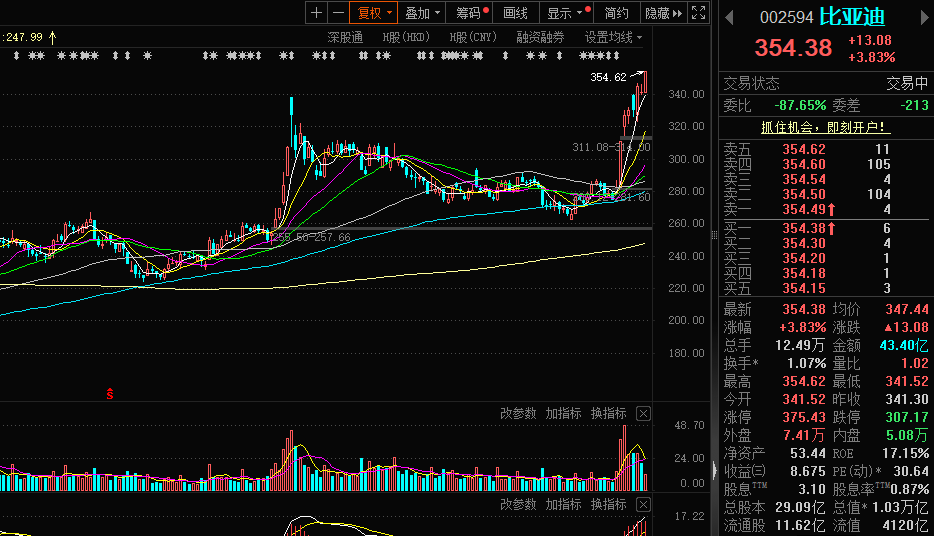
Task: Click 换指标 in volume panel
Action: coord(609,413)
